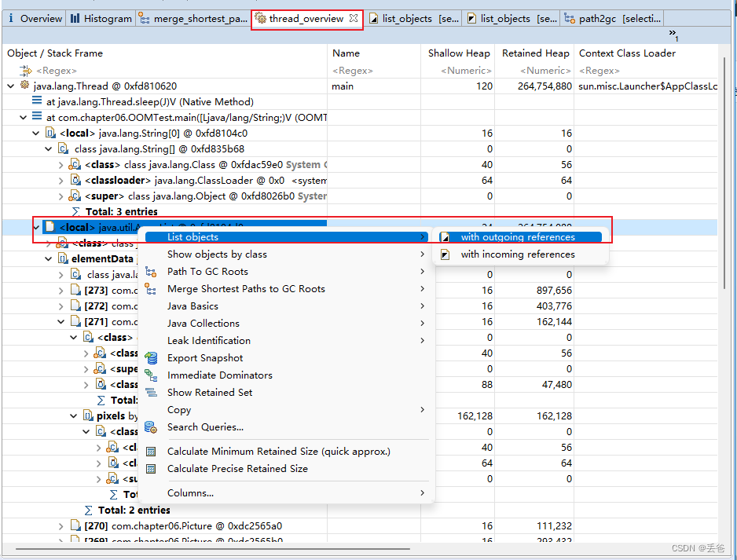Image resolution: width=737 pixels, height=560 pixels.
Task: Collapse class java.lang.String[] node
Action: (x=49, y=149)
